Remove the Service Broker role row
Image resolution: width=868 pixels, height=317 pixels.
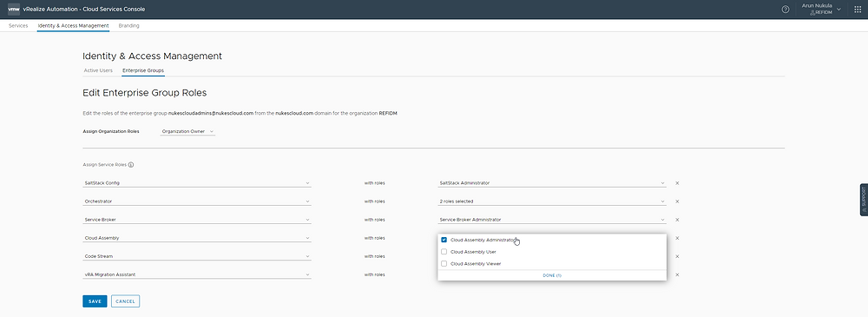(x=678, y=220)
